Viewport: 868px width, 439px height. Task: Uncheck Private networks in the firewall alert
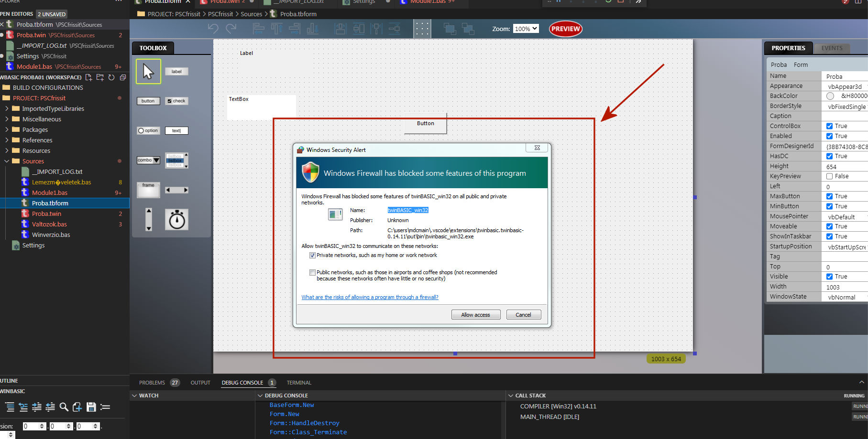tap(313, 255)
